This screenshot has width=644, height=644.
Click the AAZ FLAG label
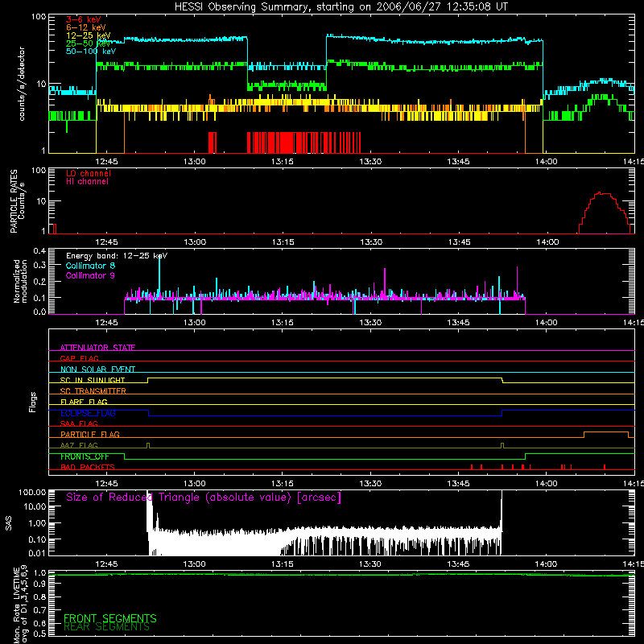point(79,445)
